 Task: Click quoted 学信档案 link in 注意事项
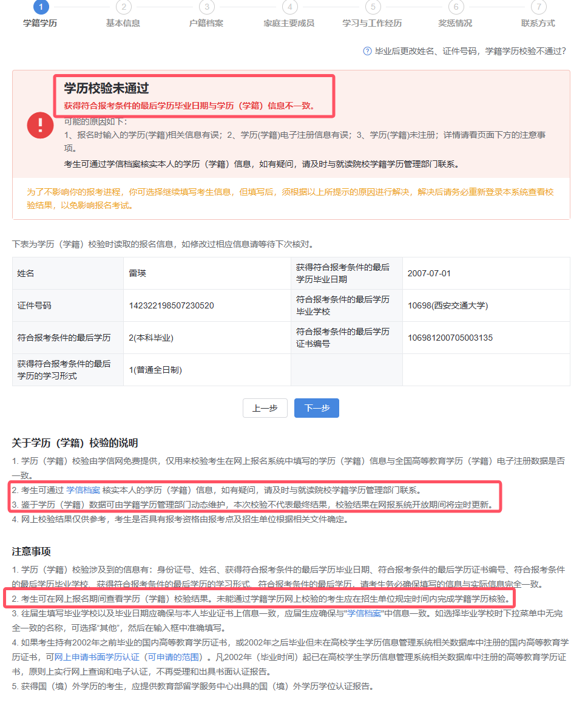click(x=364, y=613)
